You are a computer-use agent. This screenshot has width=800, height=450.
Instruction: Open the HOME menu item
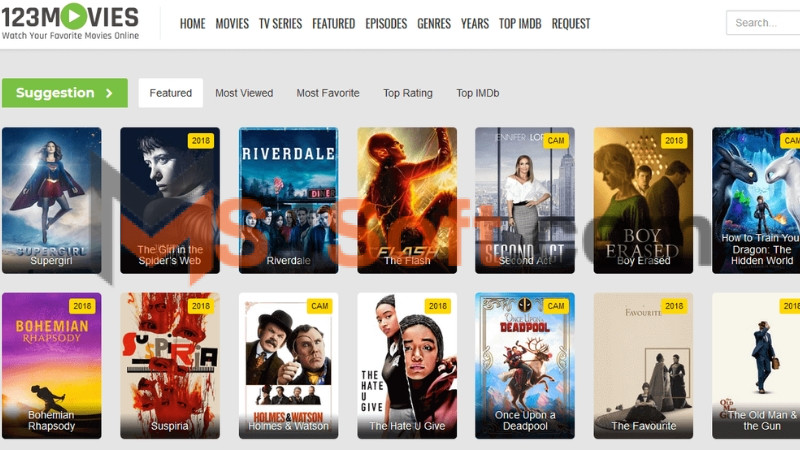pyautogui.click(x=192, y=23)
